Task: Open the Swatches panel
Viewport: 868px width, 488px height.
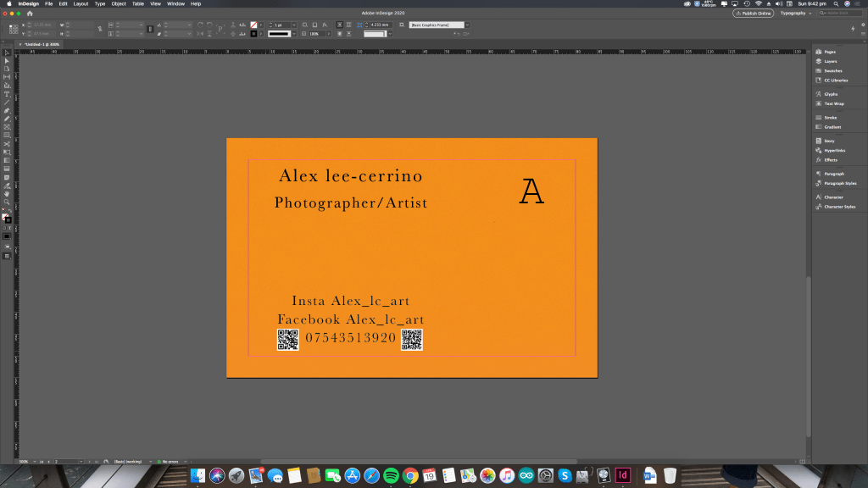Action: (832, 71)
